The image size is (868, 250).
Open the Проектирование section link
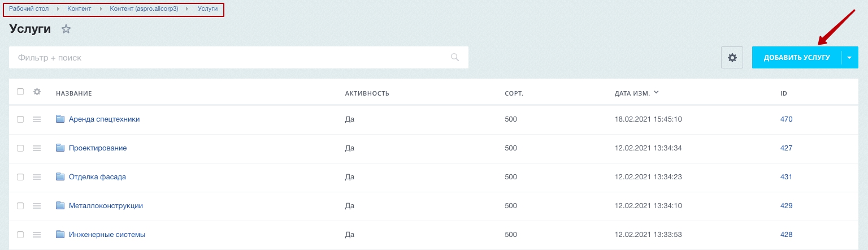click(x=98, y=148)
